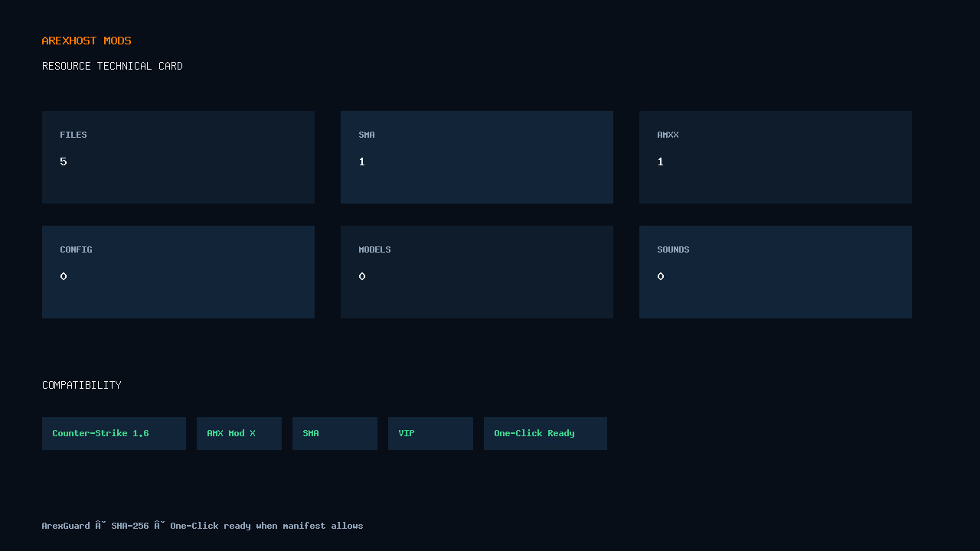The width and height of the screenshot is (980, 551).
Task: Open the SOUNDS stat card
Action: [x=776, y=272]
